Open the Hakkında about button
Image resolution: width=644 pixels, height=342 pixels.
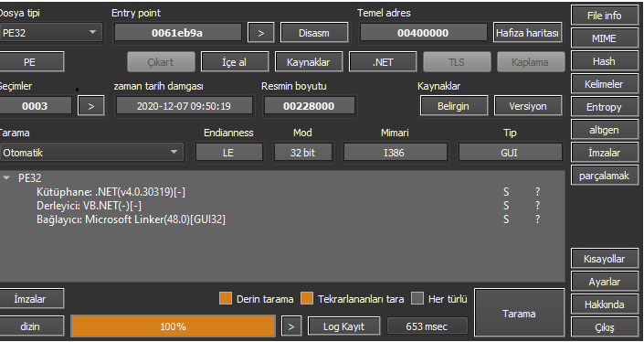click(604, 305)
